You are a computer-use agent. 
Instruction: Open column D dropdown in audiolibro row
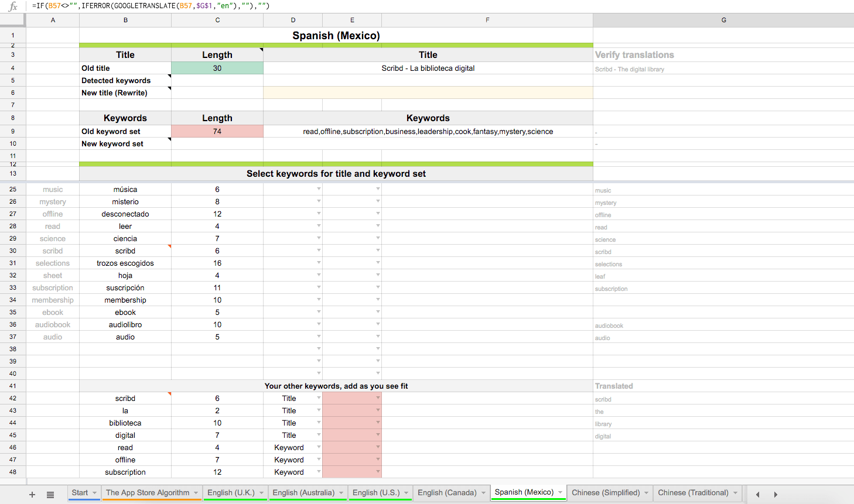pos(319,324)
